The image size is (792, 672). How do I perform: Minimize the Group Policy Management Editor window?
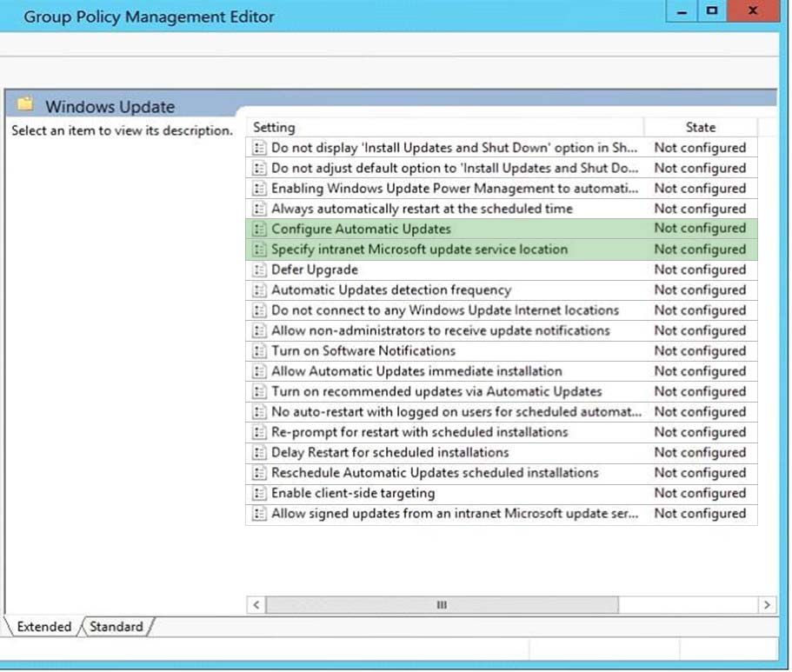click(x=682, y=11)
